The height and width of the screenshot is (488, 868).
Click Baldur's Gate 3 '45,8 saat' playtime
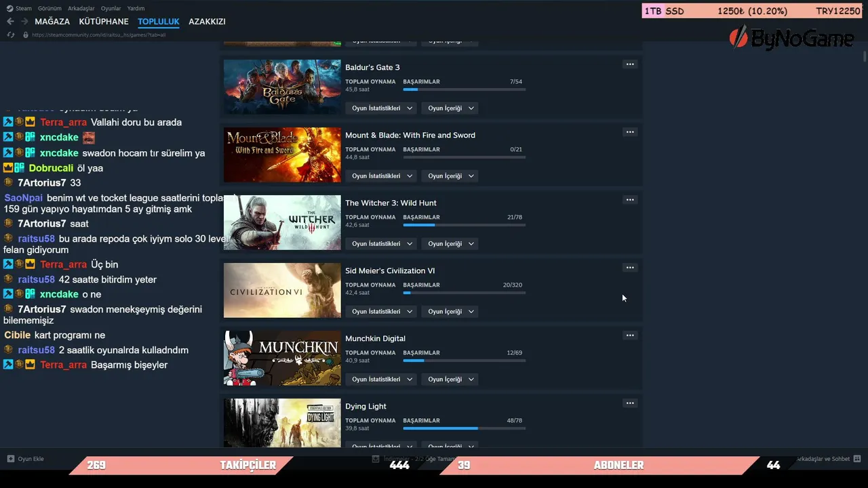pyautogui.click(x=357, y=89)
